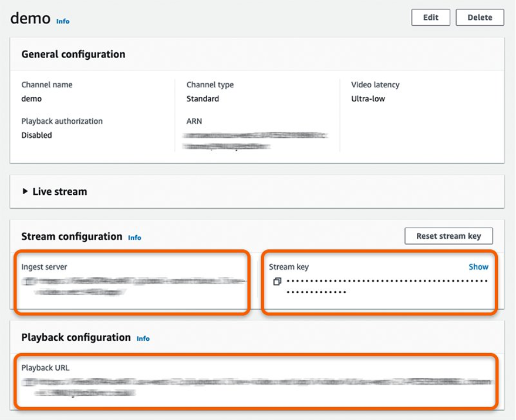Image resolution: width=516 pixels, height=420 pixels.
Task: Click the 'Disabled' playback authorization value
Action: point(36,135)
